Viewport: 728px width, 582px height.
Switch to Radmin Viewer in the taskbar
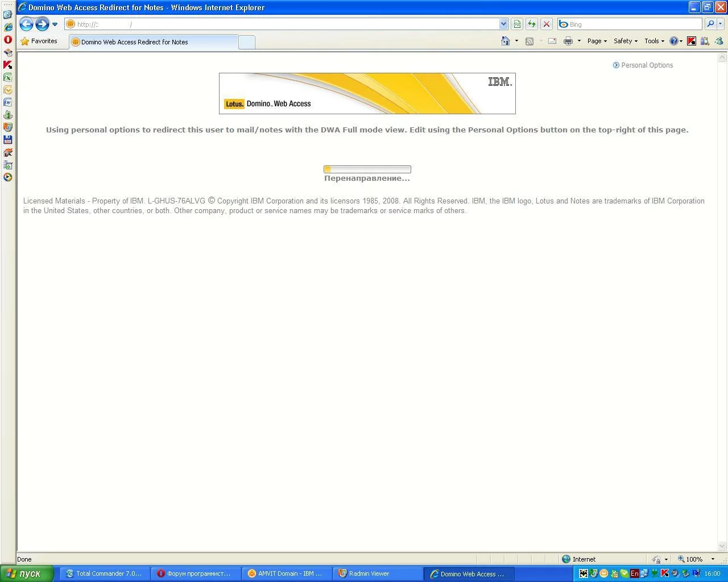(369, 573)
